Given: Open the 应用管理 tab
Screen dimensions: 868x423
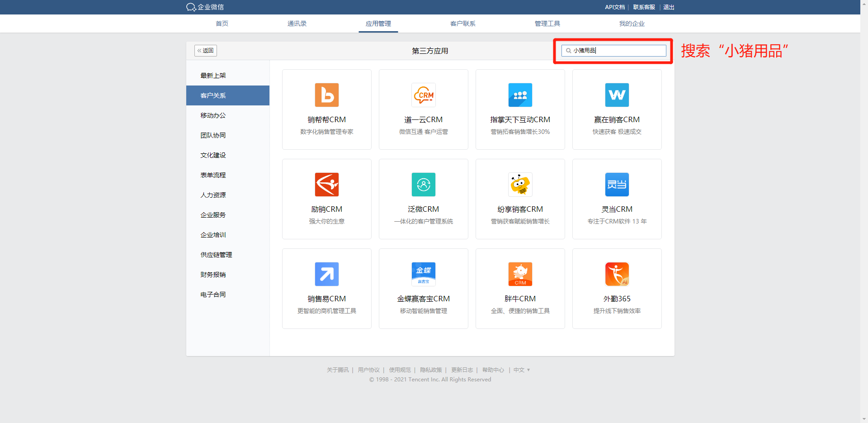Looking at the screenshot, I should pyautogui.click(x=378, y=24).
